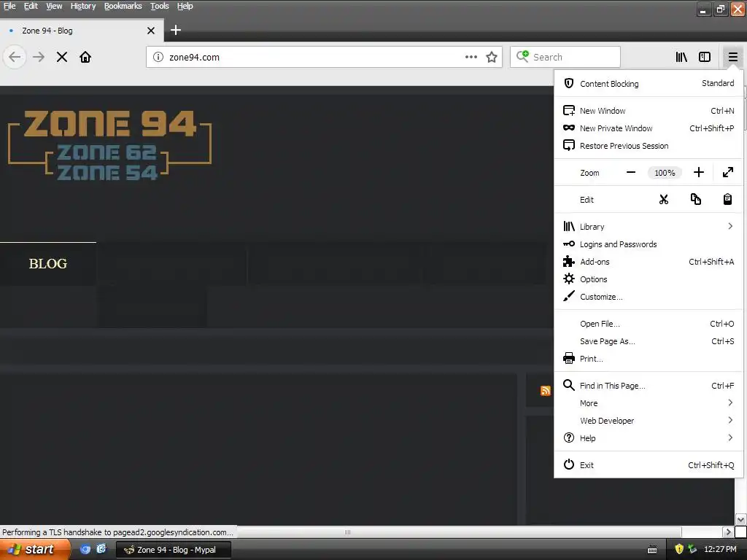Screen dimensions: 747x560
Task: Open page actions three-dot menu
Action: coord(471,57)
